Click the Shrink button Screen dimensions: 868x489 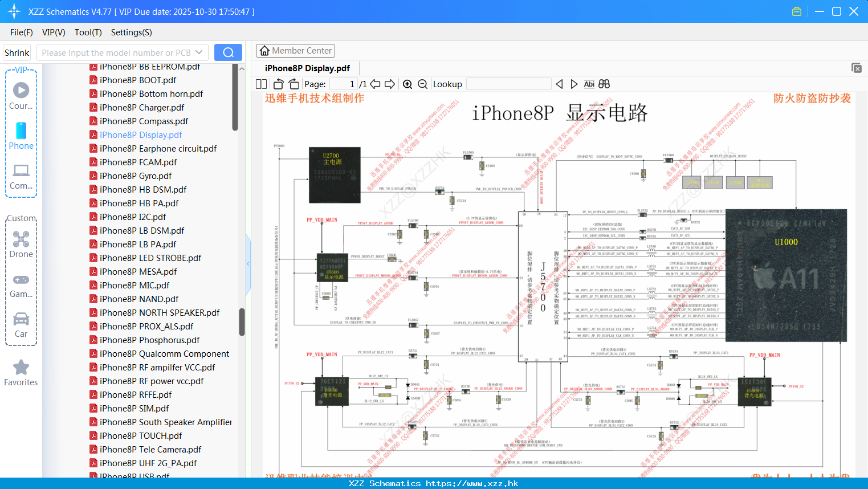point(17,52)
